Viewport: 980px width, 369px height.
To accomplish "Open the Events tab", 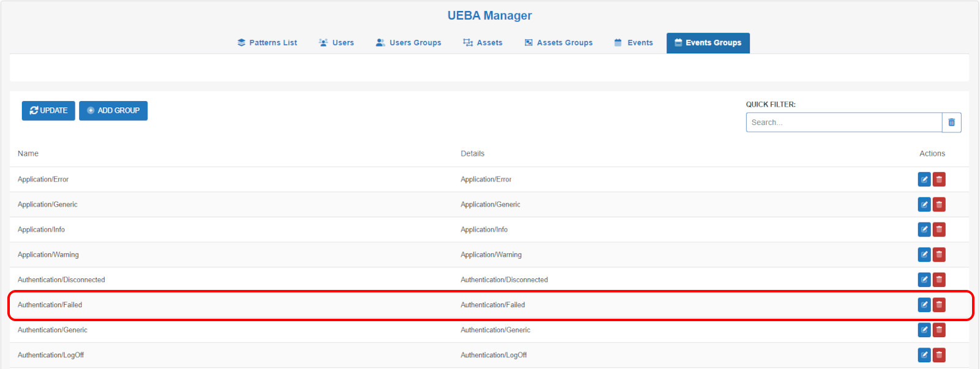I will point(633,43).
